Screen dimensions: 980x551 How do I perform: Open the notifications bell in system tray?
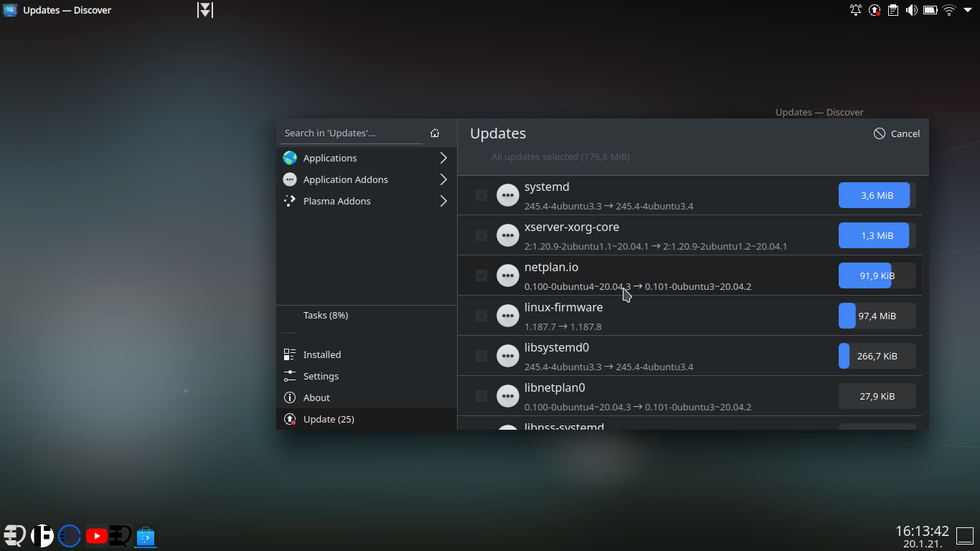[x=856, y=10]
